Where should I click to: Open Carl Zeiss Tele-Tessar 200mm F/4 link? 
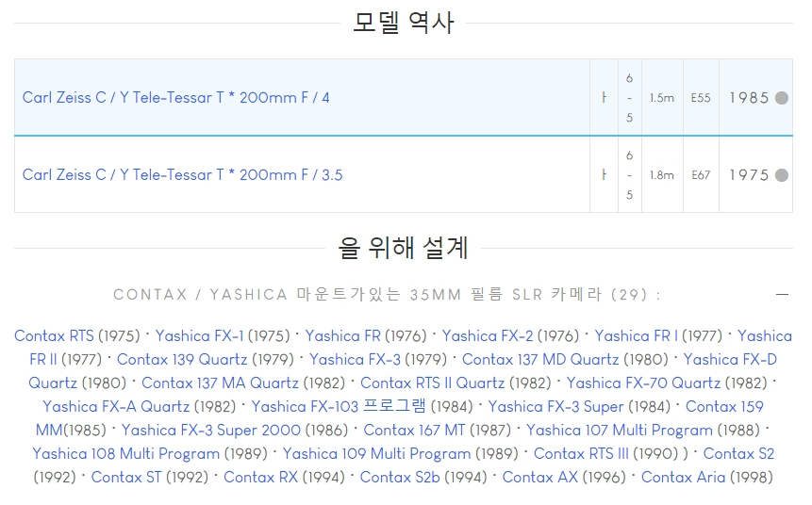pyautogui.click(x=176, y=98)
